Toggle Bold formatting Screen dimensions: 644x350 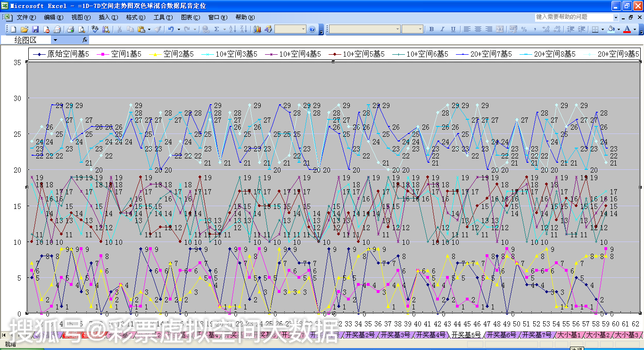point(431,29)
